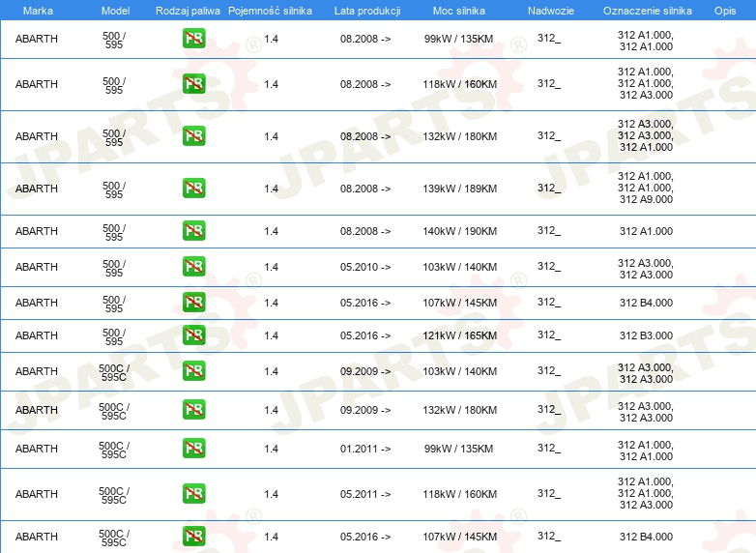Click the Pojemność silnika column header
This screenshot has width=756, height=553.
pos(270,11)
